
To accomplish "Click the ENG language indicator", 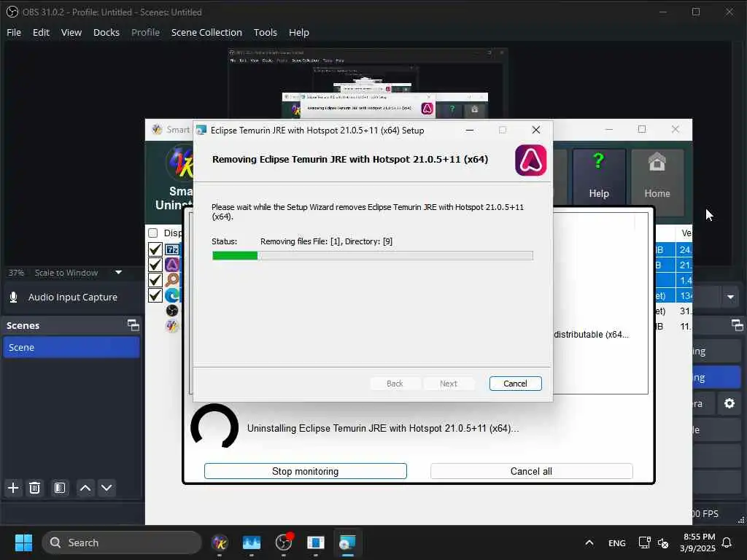I will (617, 542).
